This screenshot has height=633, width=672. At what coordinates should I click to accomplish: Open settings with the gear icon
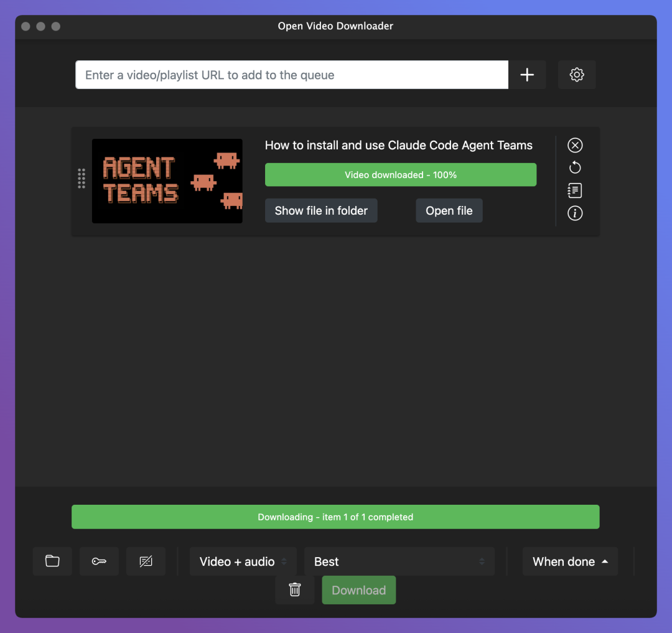pos(577,75)
